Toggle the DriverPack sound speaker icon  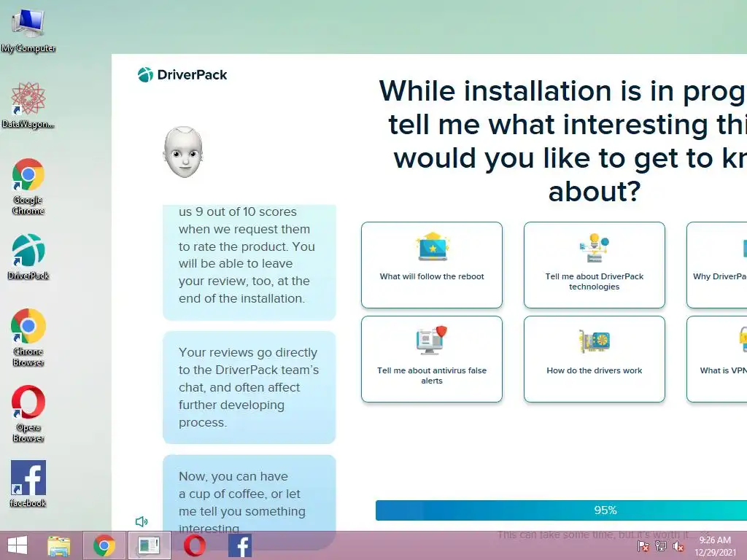142,521
